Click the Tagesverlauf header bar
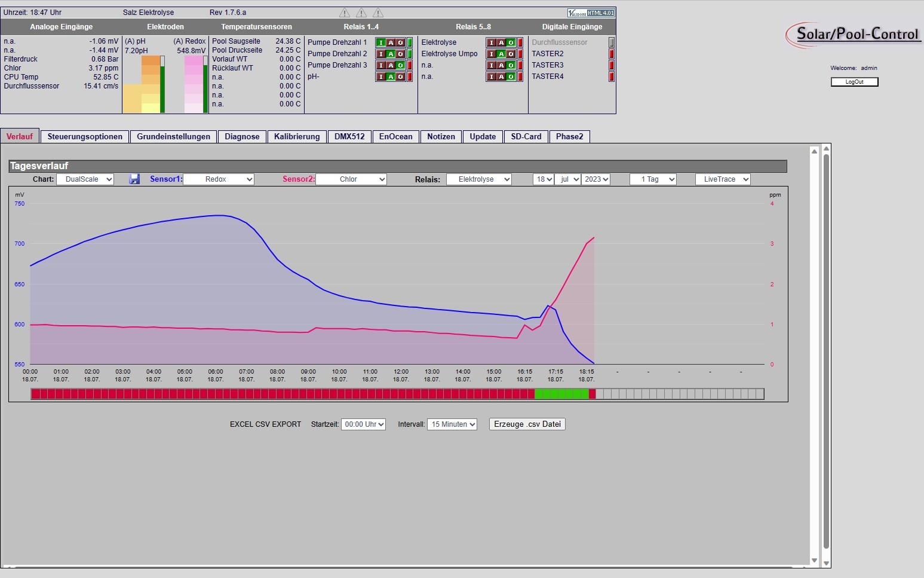 pyautogui.click(x=398, y=166)
